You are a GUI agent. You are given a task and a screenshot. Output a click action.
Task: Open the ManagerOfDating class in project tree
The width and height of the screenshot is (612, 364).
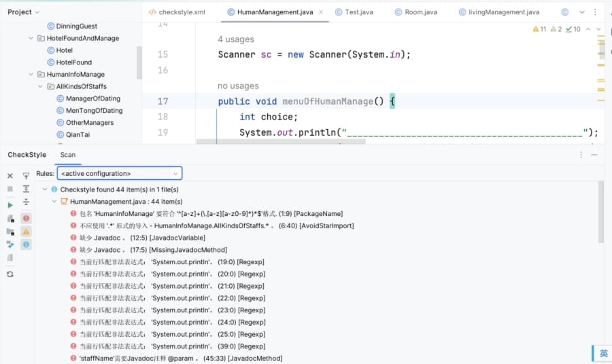[92, 99]
